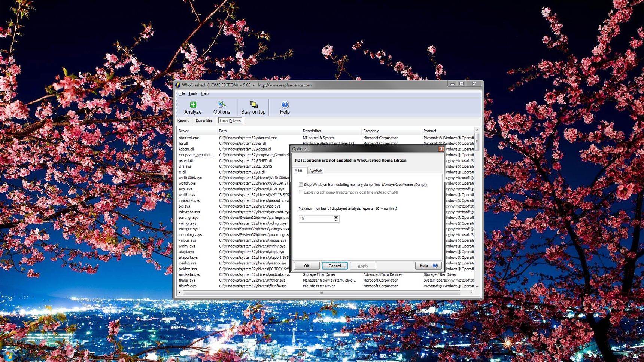Select the ci.dll driver row
The width and height of the screenshot is (644, 362).
click(233, 172)
